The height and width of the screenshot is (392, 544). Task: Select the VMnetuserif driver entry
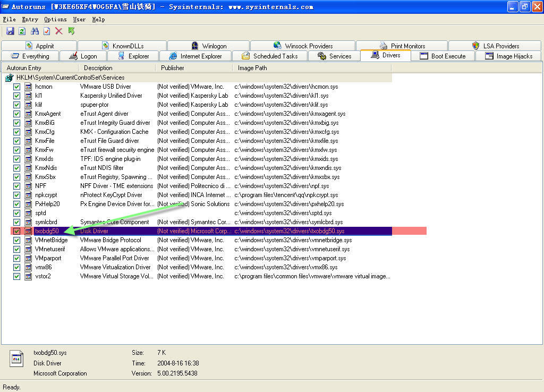[50, 249]
